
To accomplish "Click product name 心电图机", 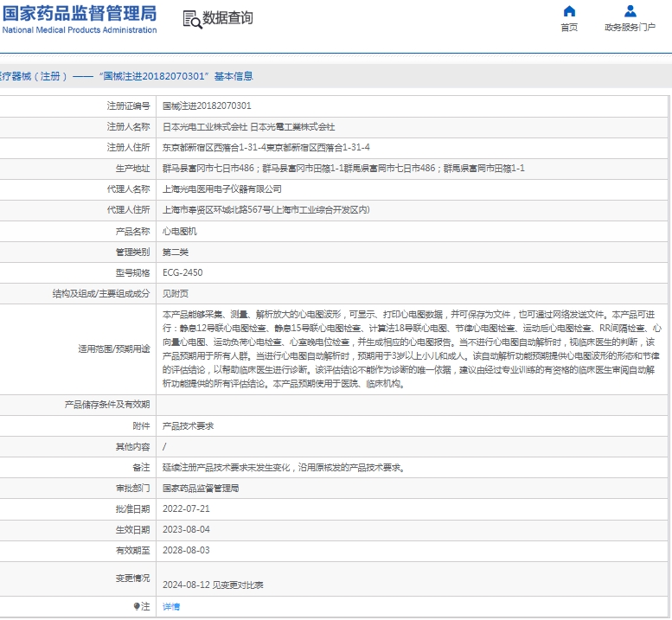I will (180, 232).
